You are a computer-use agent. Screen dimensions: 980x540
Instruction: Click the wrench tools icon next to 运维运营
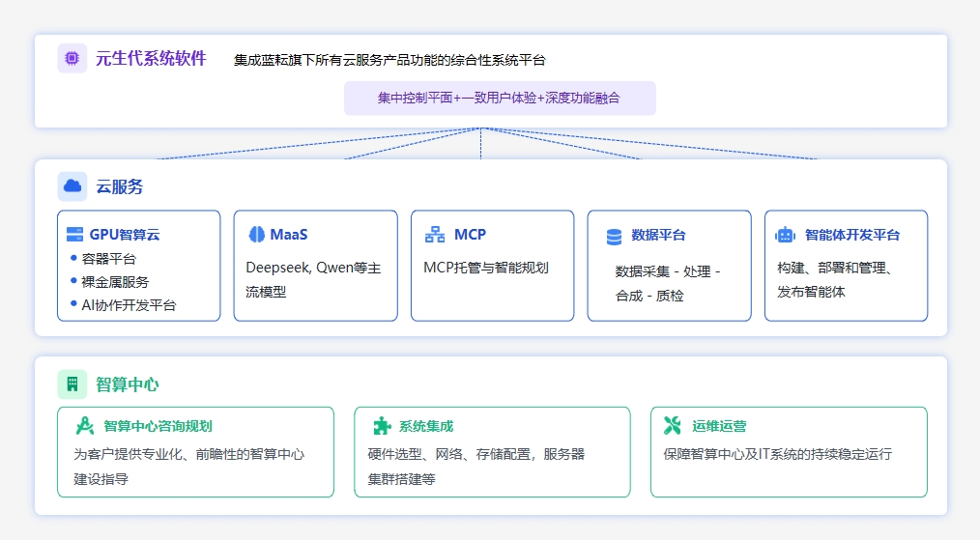coord(673,426)
